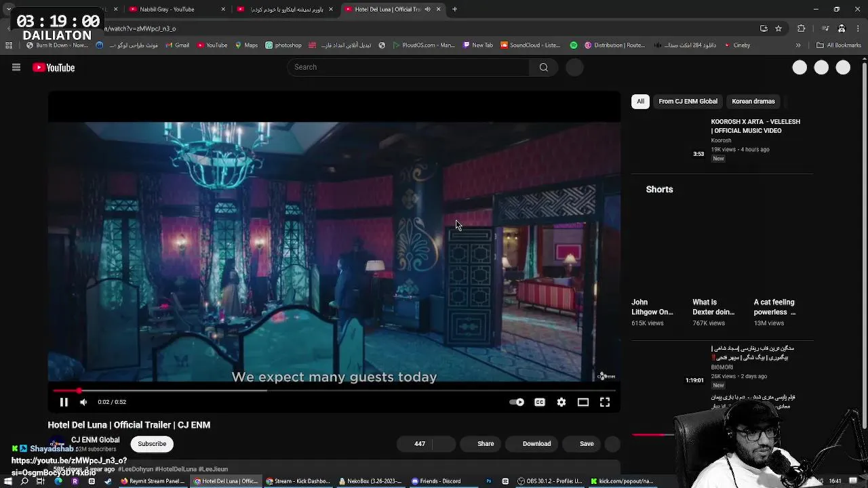Select the From CJ ENM Global chip
Screen dimensions: 868x488
pos(688,101)
